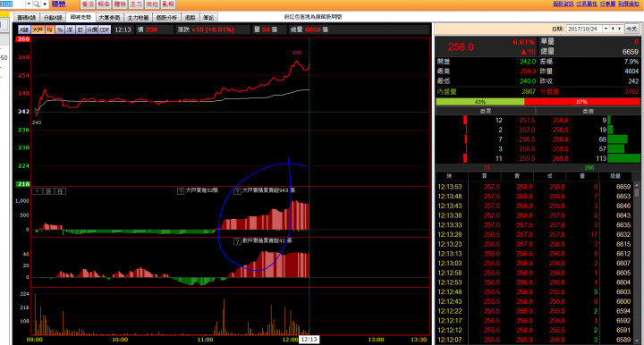Click the help icon beside 散戶累積買賣超
644x345 pixels.
click(x=237, y=241)
